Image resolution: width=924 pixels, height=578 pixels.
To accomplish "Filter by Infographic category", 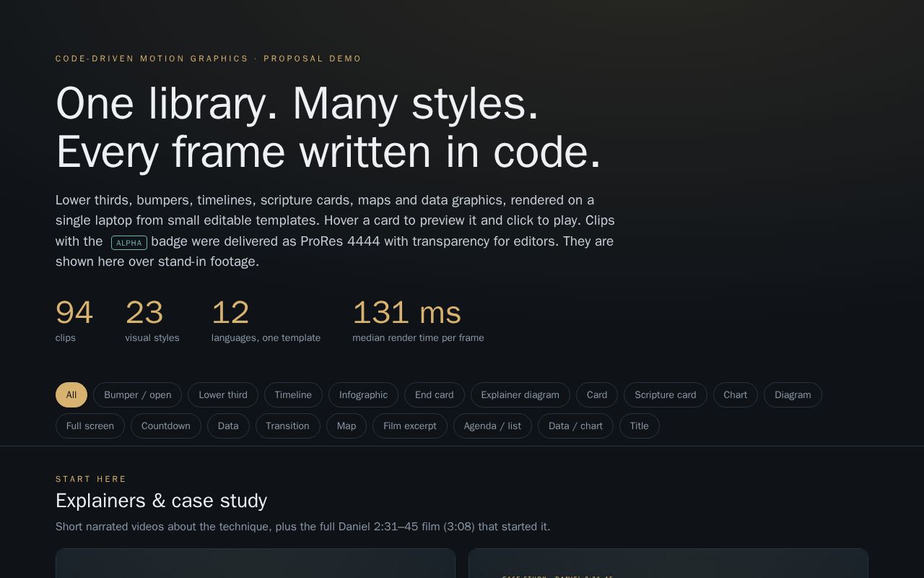I will [363, 394].
